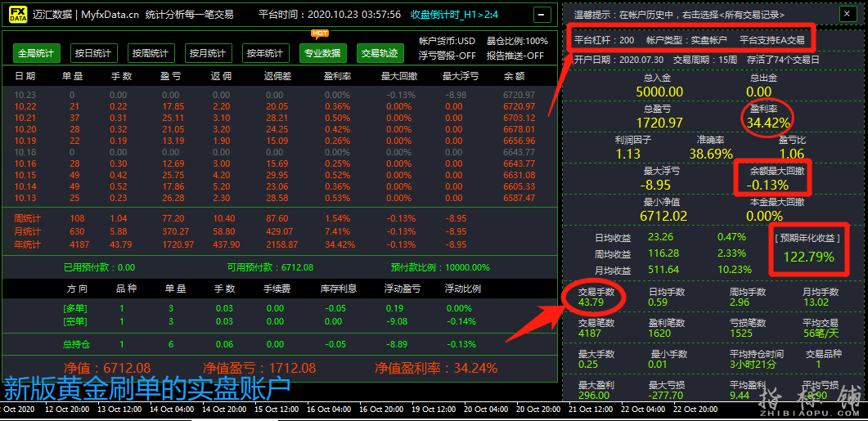Select the 按月统计 monthly statistics button

coord(209,53)
